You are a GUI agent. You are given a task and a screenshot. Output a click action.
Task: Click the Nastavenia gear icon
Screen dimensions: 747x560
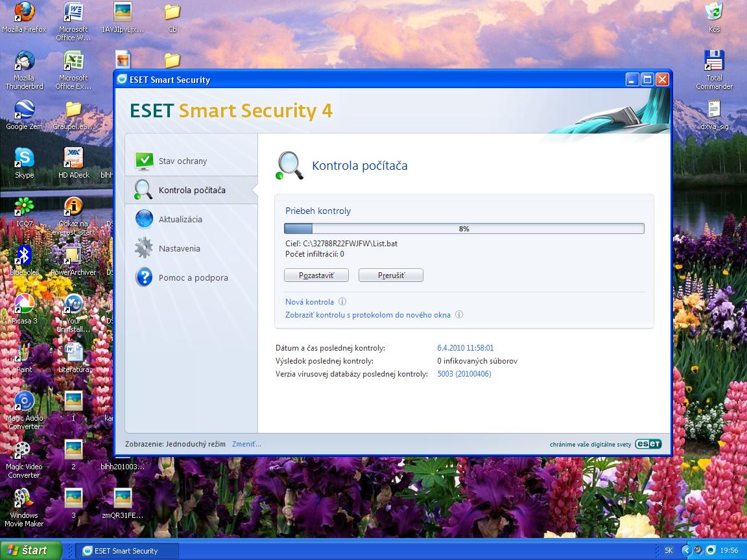point(144,248)
